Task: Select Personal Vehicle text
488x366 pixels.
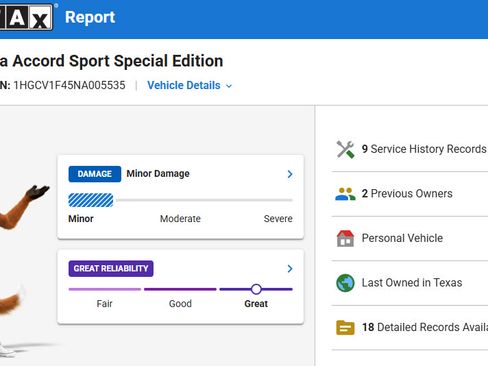Action: click(402, 238)
